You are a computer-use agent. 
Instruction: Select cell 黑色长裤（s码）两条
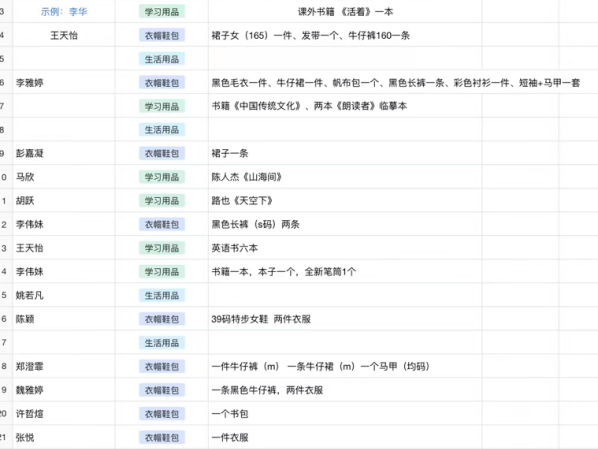tap(345, 224)
